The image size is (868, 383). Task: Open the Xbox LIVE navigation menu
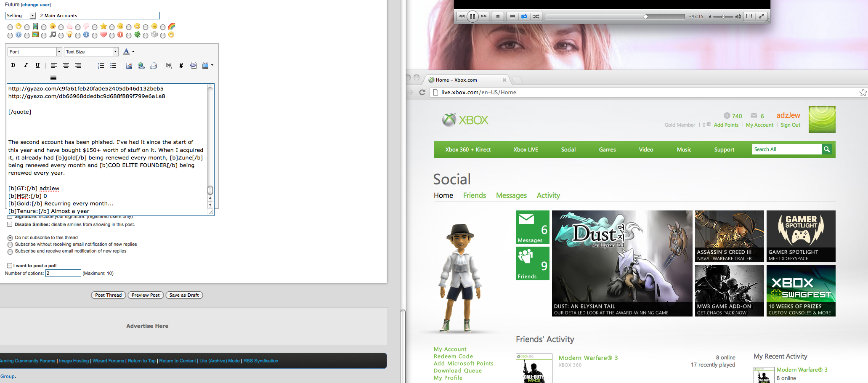coord(526,149)
